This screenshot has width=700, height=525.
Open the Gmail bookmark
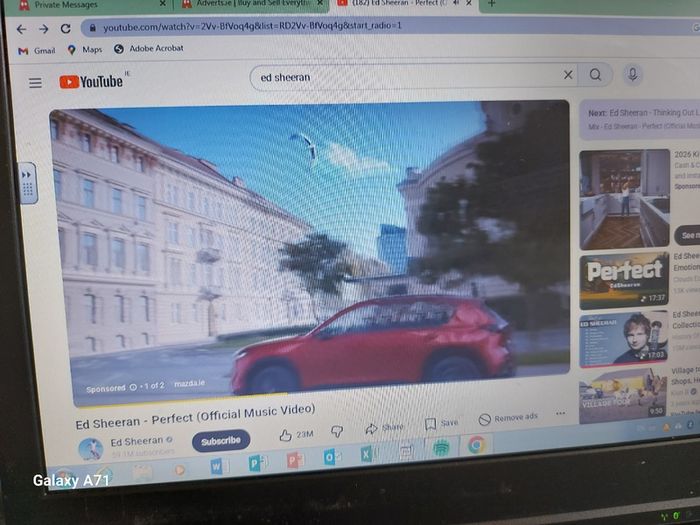(x=37, y=51)
